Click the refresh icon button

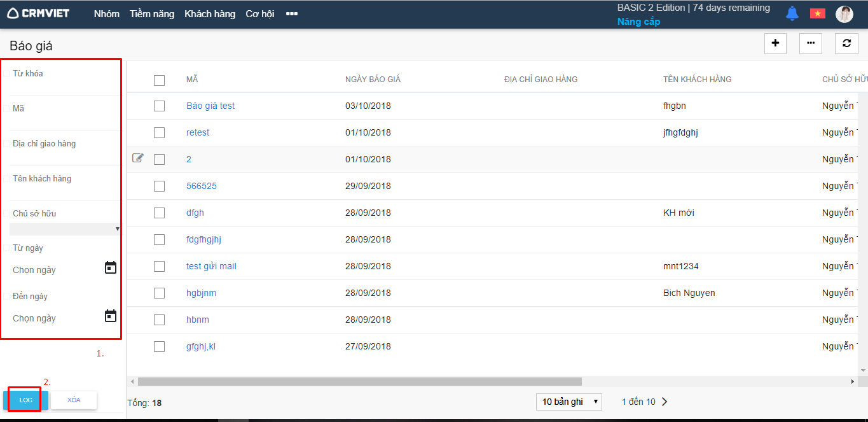(x=846, y=43)
